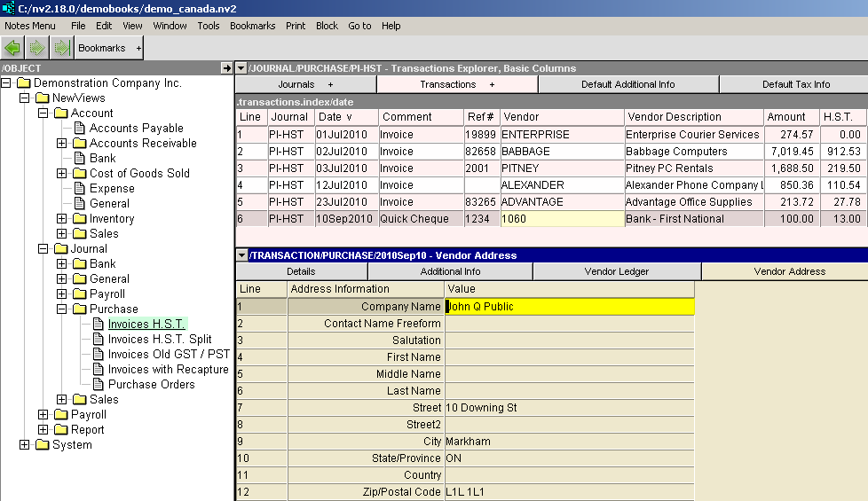The width and height of the screenshot is (868, 501).
Task: Open the Transactions Explorer pane dropdown arrow
Action: click(x=241, y=68)
